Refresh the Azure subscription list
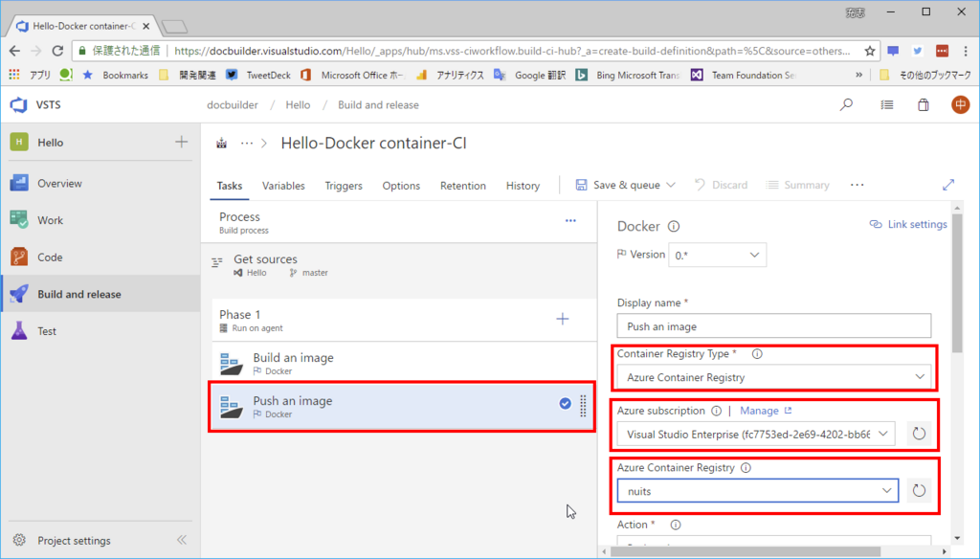This screenshot has width=980, height=559. (919, 434)
